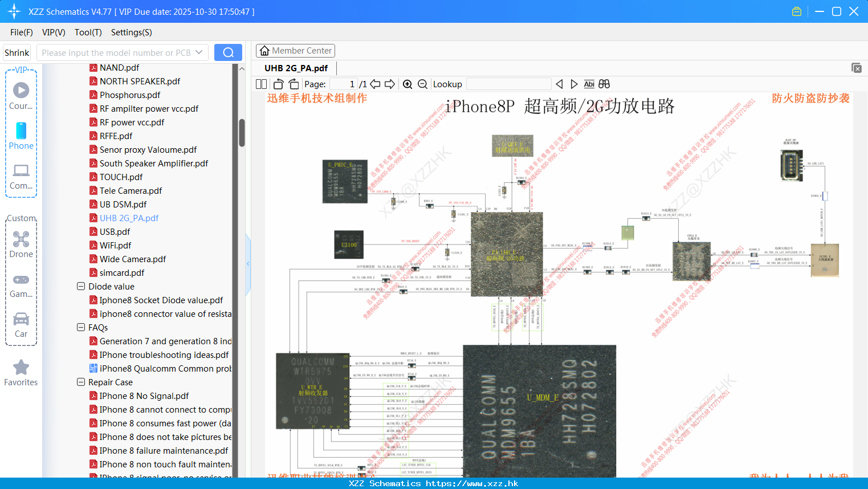Screen dimensions: 868x489
Task: Click the blue search button
Action: click(228, 52)
